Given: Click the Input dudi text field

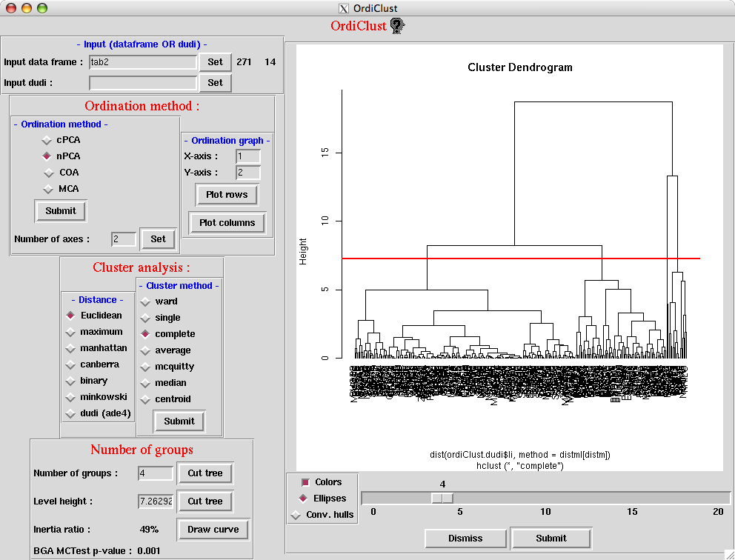Looking at the screenshot, I should pyautogui.click(x=143, y=83).
